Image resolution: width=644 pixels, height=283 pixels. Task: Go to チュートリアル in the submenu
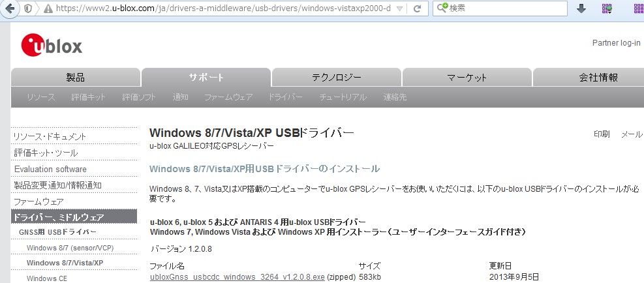pyautogui.click(x=343, y=97)
